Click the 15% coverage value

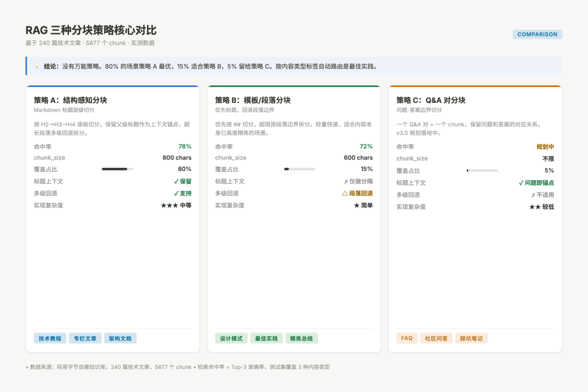(366, 169)
